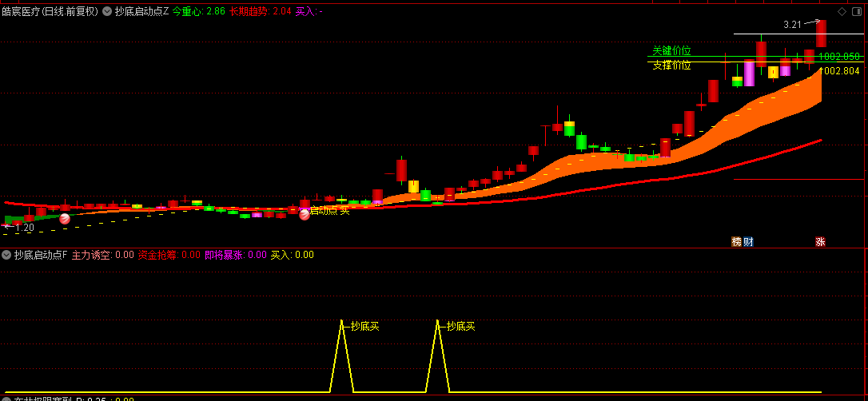Click the 支撑价位 line label
Viewport: 868px width, 401px height.
(x=671, y=66)
